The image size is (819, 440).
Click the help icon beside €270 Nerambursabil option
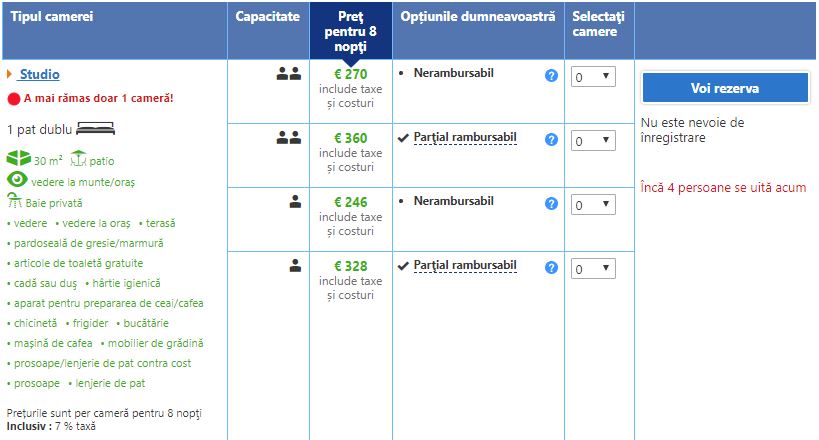click(551, 75)
